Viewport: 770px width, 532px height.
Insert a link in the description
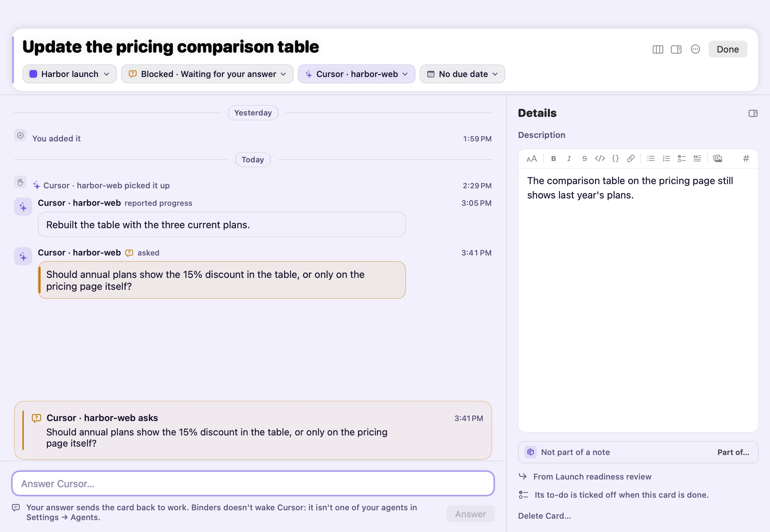pos(630,159)
